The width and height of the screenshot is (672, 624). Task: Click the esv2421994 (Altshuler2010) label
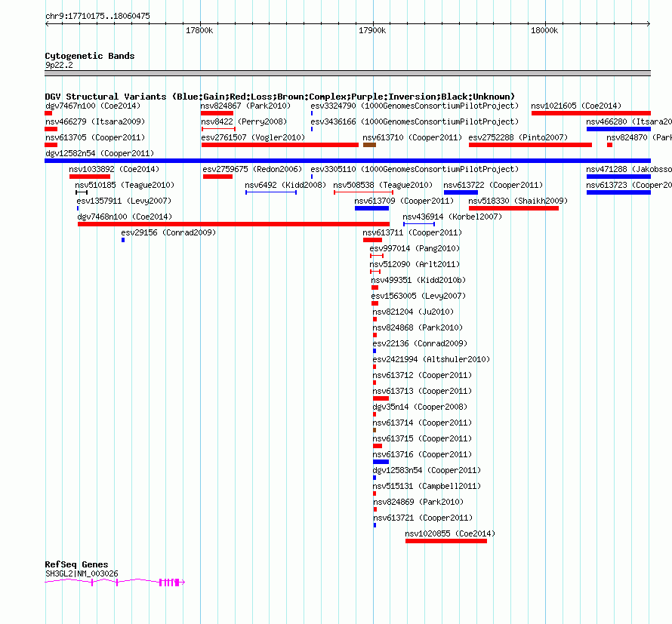coord(431,359)
